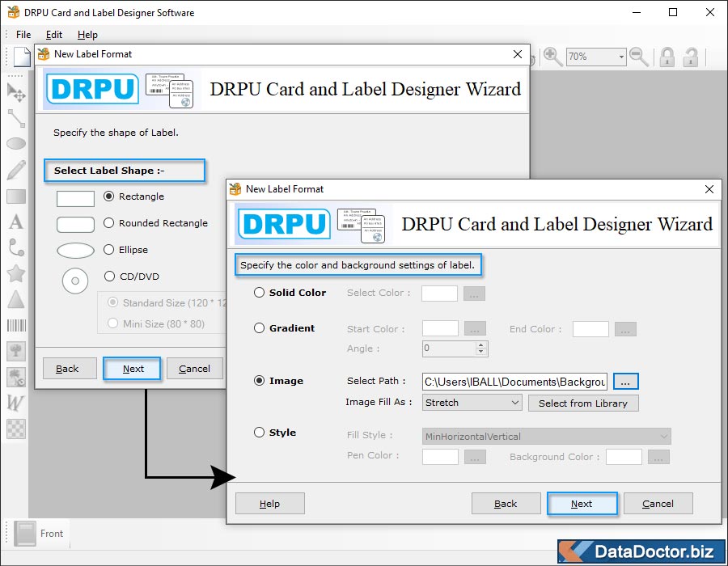The image size is (728, 566).
Task: Open the Edit menu
Action: coord(54,35)
